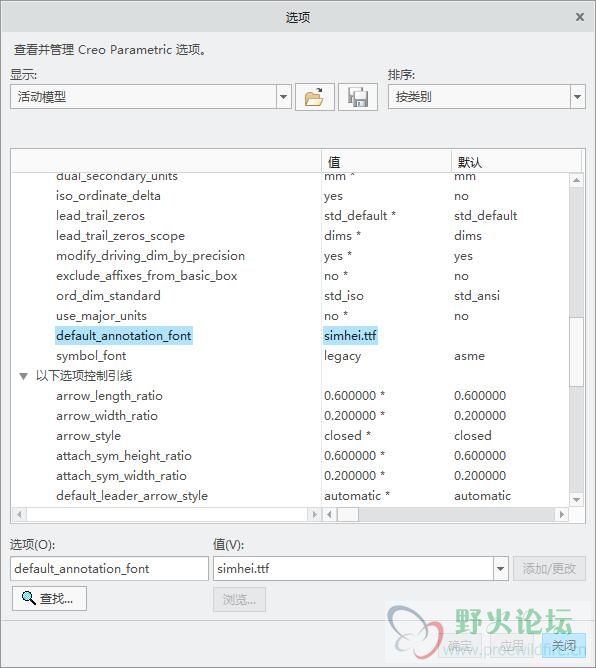Select the arrow_style option row
Image resolution: width=596 pixels, height=668 pixels.
click(290, 435)
